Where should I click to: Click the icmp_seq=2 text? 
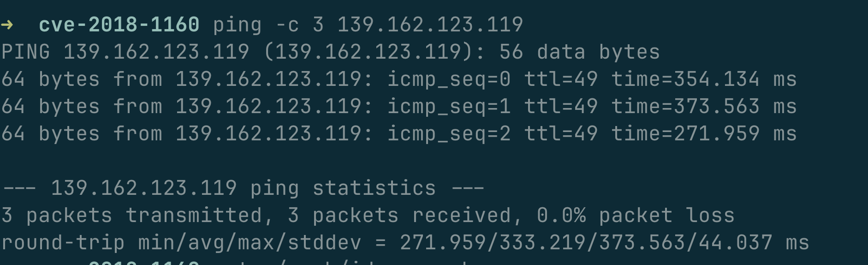pyautogui.click(x=449, y=134)
